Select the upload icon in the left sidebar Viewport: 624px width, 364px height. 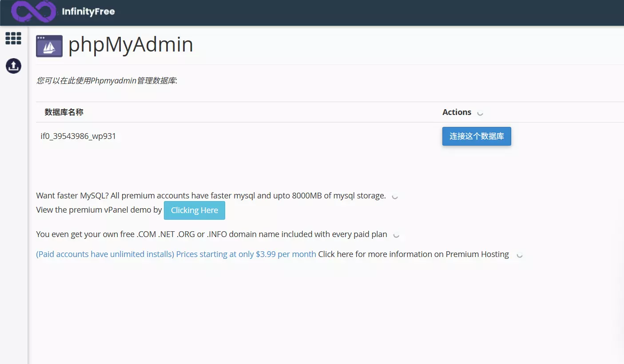13,66
